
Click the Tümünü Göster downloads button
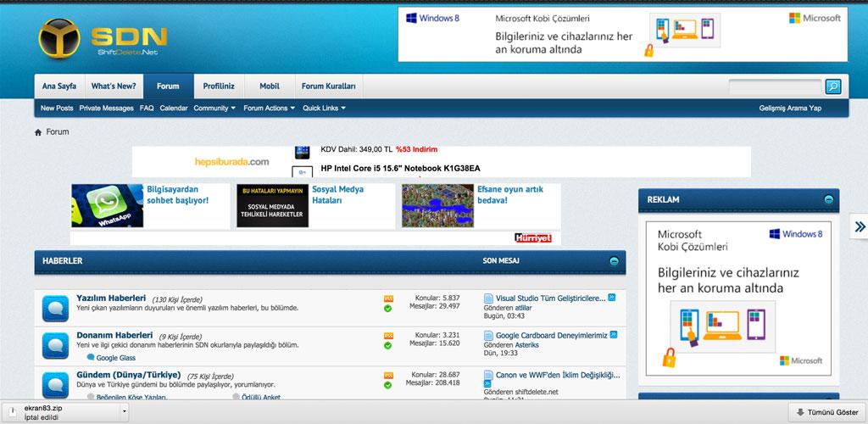827,412
